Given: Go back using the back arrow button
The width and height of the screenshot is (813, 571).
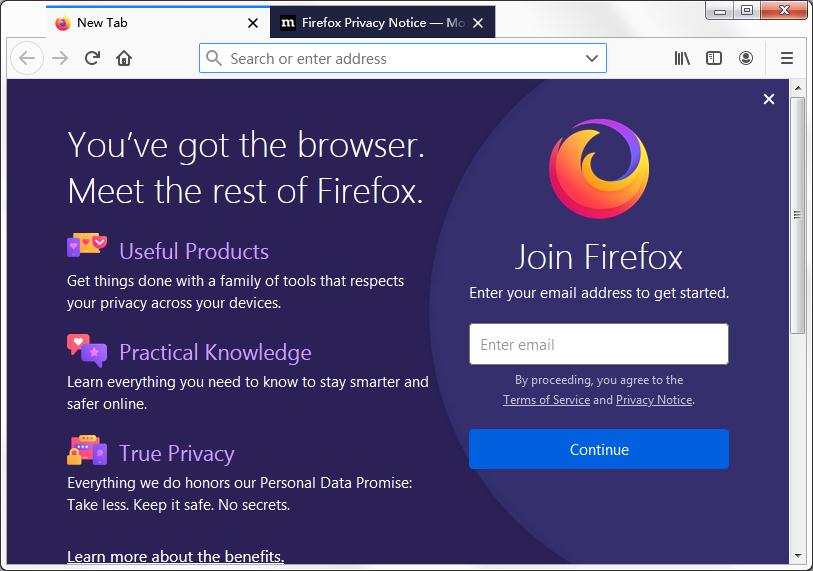Looking at the screenshot, I should pos(27,58).
